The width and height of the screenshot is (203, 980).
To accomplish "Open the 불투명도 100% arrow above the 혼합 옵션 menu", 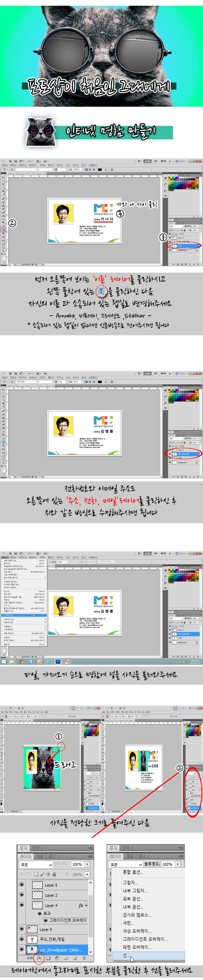I will (177, 864).
